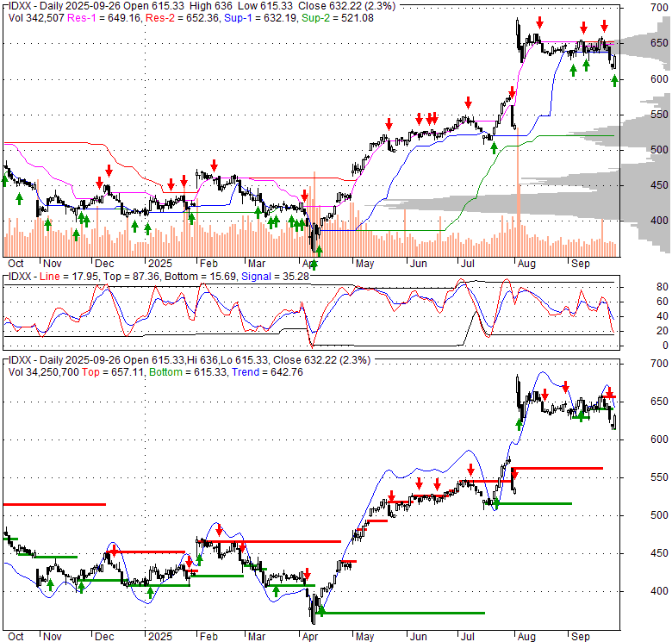This screenshot has height=642, width=672.
Task: Click High 636 in the top chart header
Action: point(211,6)
